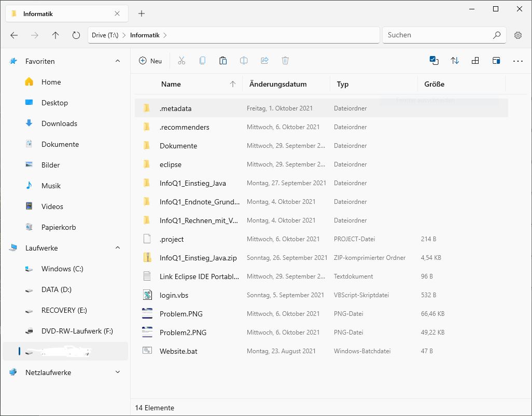532x416 pixels.
Task: Click the Paste clipboard icon
Action: (223, 61)
